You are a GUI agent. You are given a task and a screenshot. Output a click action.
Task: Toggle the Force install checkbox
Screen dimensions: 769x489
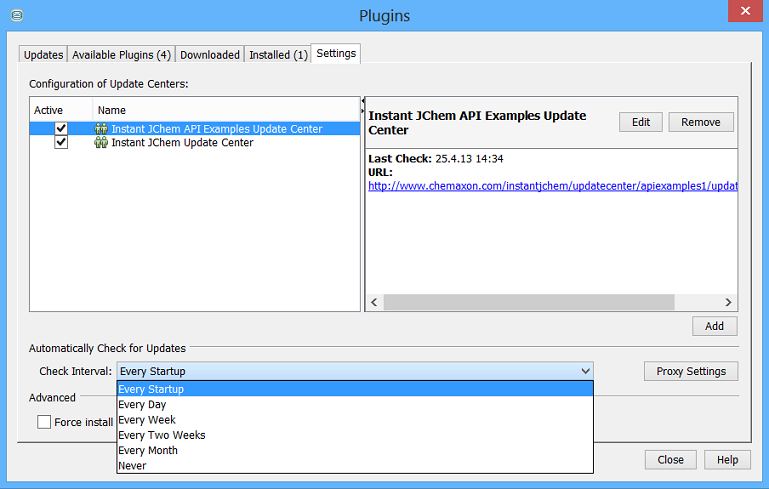click(x=44, y=422)
